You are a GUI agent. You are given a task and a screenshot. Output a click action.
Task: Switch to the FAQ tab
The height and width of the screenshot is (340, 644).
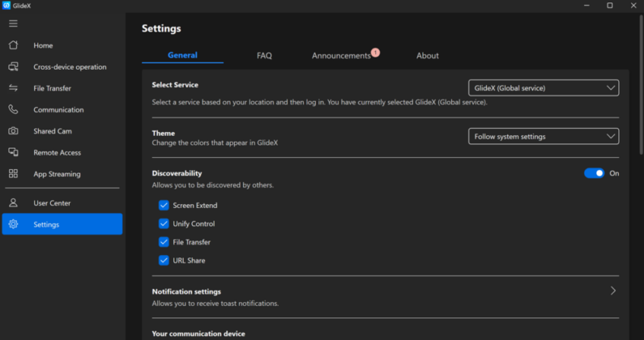[264, 55]
